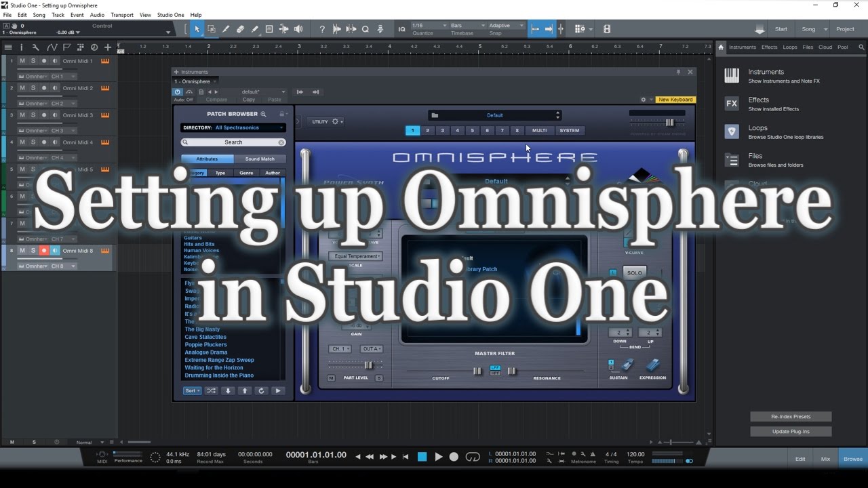Image resolution: width=868 pixels, height=488 pixels.
Task: Click the Q quantize icon
Action: point(366,29)
